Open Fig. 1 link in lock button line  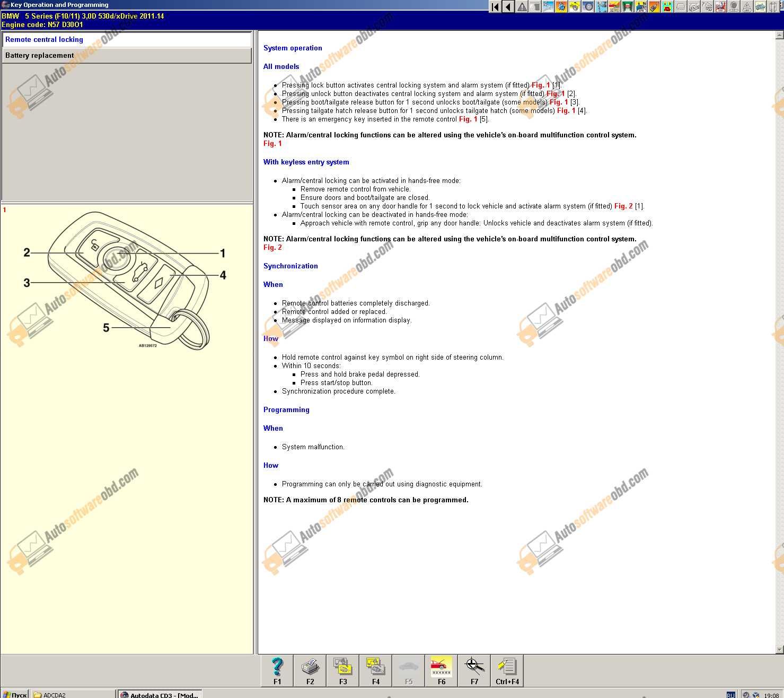click(x=541, y=85)
